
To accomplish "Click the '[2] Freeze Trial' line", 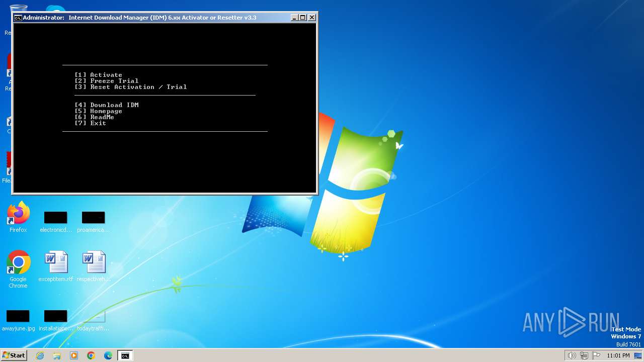I will tap(106, 81).
